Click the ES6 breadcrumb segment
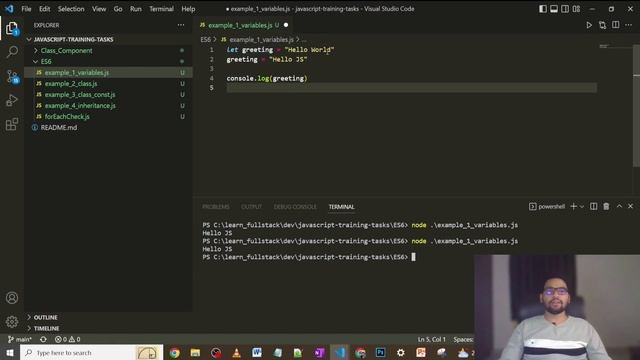The height and width of the screenshot is (360, 640). [205, 40]
